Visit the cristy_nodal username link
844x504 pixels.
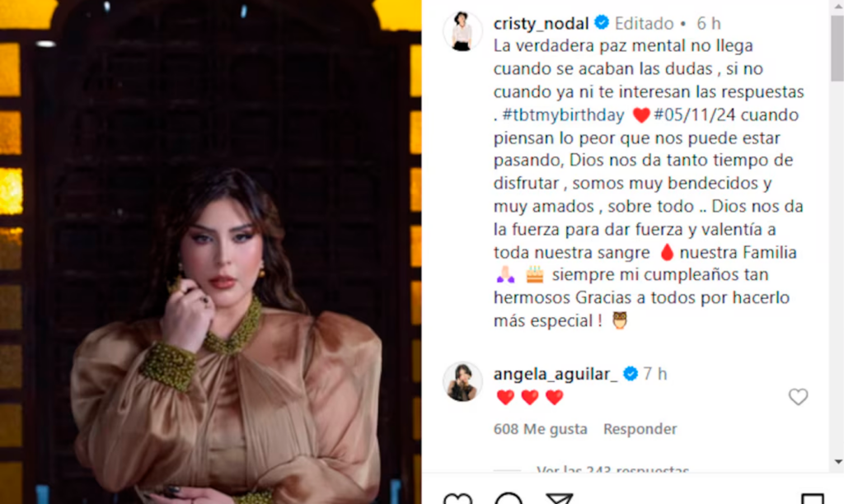(x=541, y=24)
